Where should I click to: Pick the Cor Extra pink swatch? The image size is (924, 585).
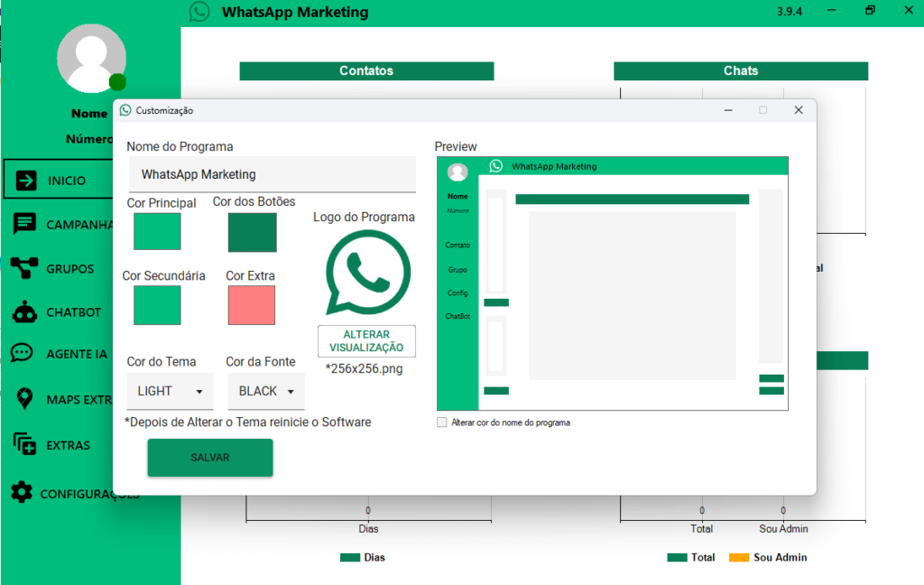coord(252,305)
